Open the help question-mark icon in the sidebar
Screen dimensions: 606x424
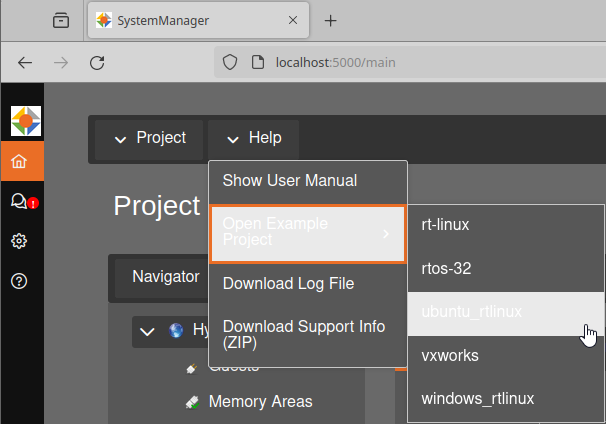19,281
